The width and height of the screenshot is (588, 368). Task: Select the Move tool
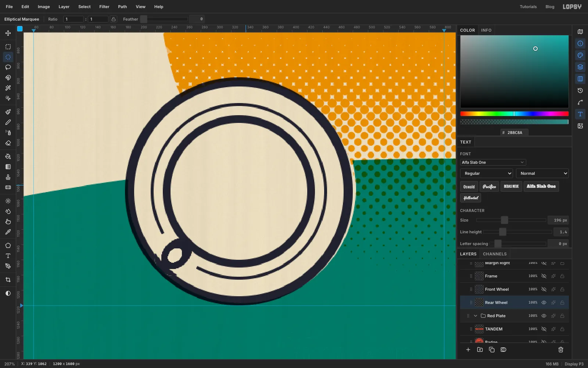[x=8, y=33]
